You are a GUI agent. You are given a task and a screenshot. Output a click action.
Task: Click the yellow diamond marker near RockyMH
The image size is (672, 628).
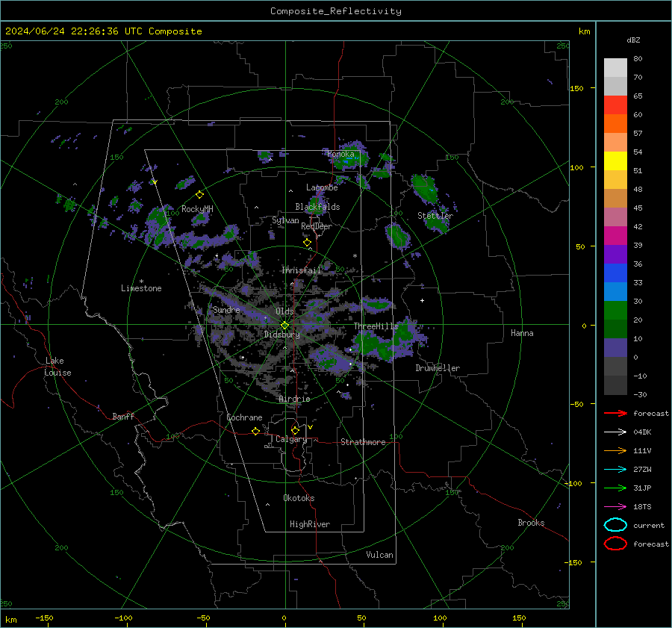[x=199, y=195]
